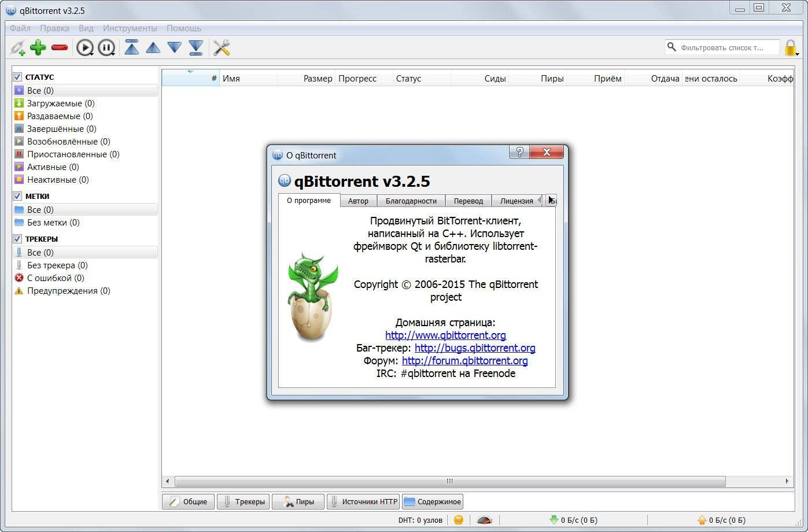This screenshot has width=808, height=532.
Task: Switch to the Лицензия tab
Action: coord(516,201)
